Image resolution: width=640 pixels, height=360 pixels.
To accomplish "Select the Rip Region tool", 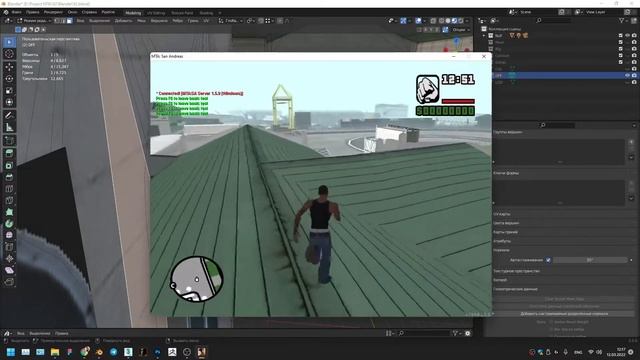I will pyautogui.click(x=9, y=282).
